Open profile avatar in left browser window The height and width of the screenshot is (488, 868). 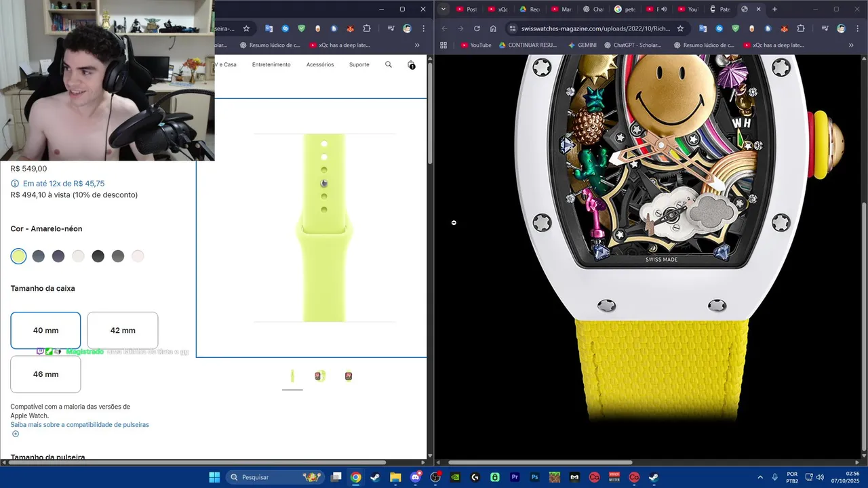(407, 28)
